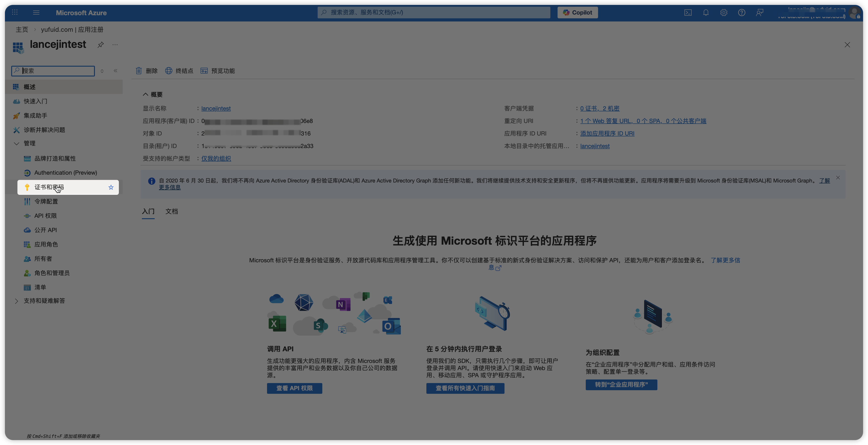Open the feedback icon in header
This screenshot has width=868, height=445.
759,13
